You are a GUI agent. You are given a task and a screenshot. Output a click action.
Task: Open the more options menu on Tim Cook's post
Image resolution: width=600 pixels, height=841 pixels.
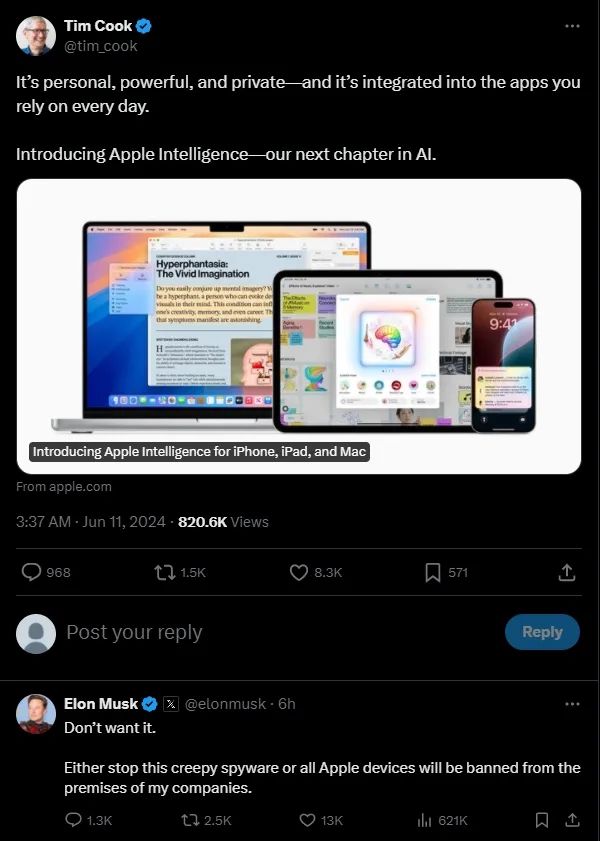click(x=572, y=26)
